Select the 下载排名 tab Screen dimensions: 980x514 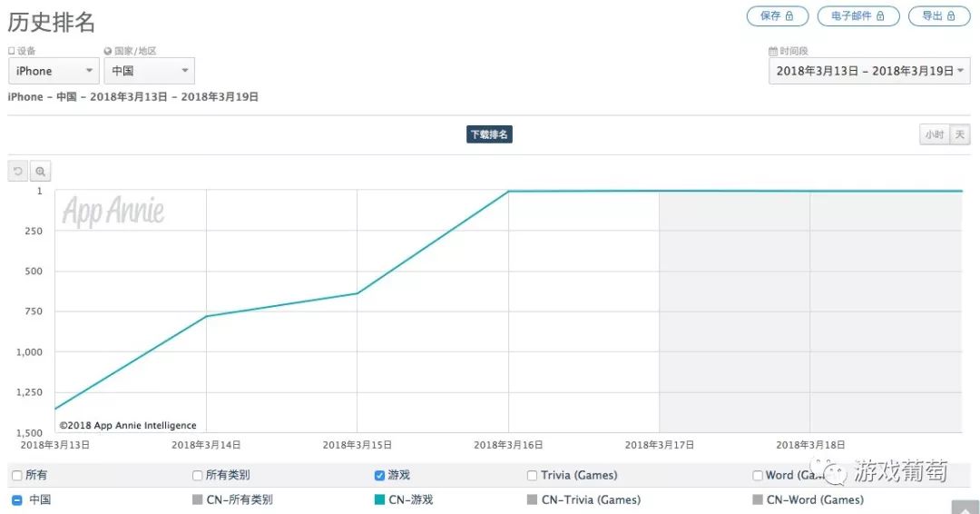coord(490,134)
